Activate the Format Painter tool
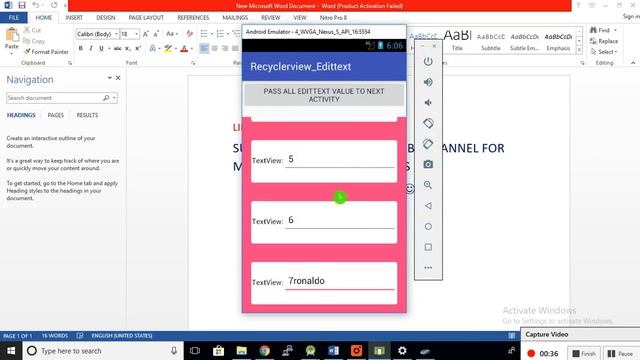This screenshot has width=640, height=360. 47,52
